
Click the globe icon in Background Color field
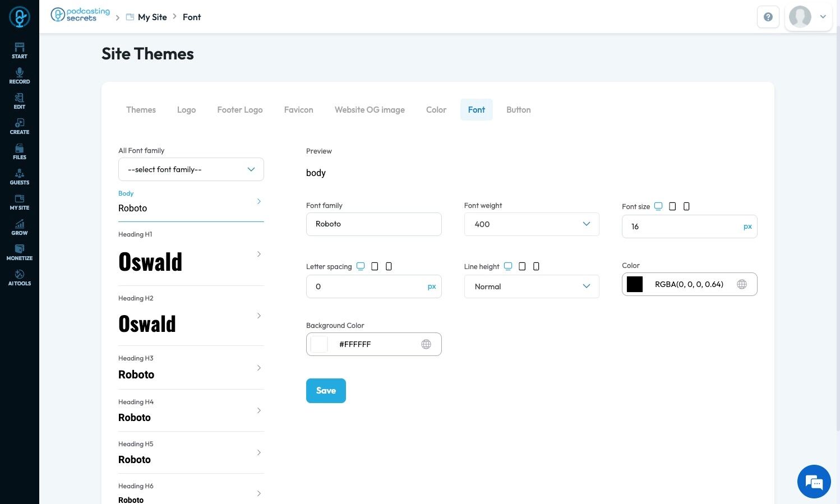(426, 344)
